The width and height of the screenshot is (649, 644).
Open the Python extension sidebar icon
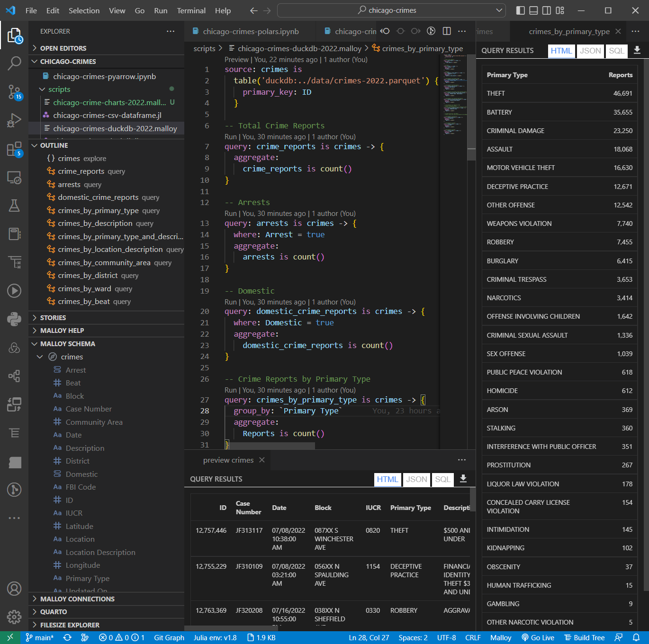click(x=14, y=319)
